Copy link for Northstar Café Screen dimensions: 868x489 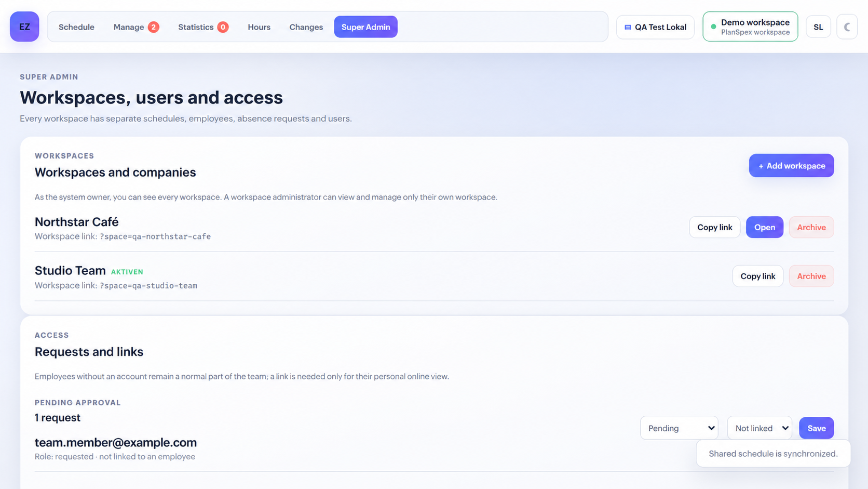click(x=714, y=227)
